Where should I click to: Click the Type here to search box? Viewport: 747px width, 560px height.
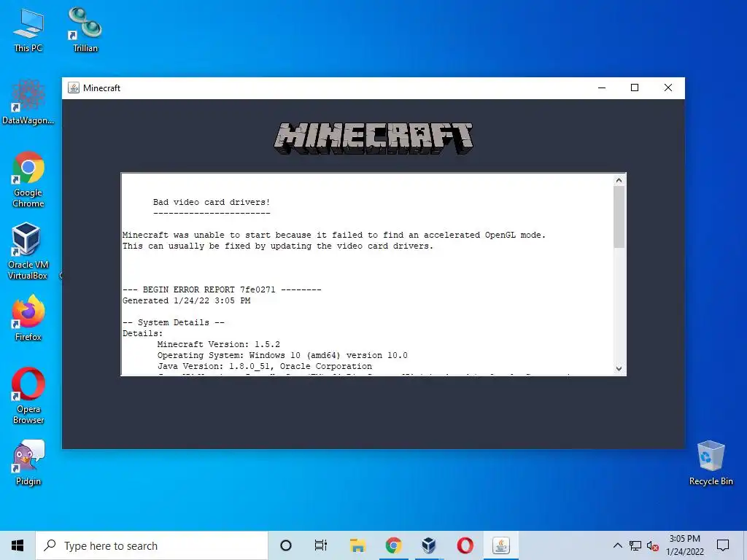pyautogui.click(x=152, y=545)
